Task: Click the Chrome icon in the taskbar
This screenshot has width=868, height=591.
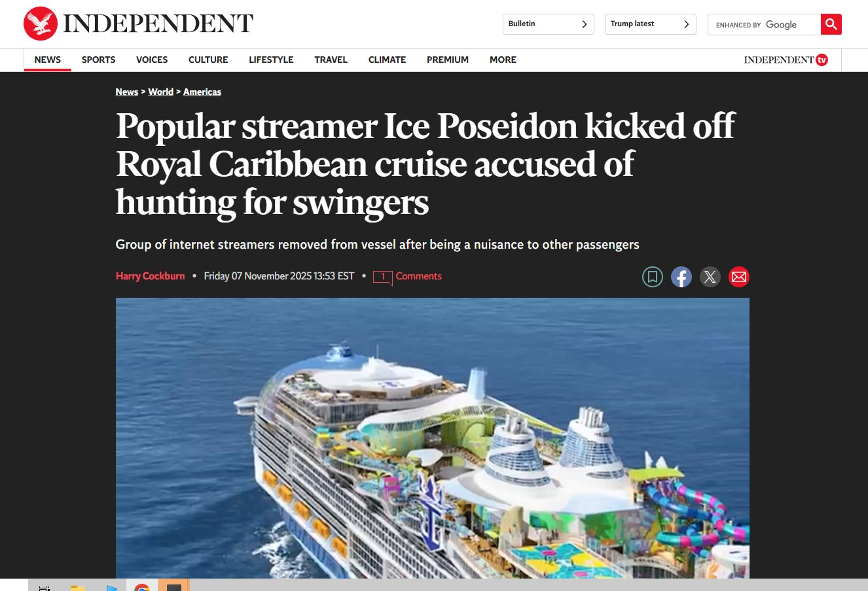Action: tap(142, 586)
